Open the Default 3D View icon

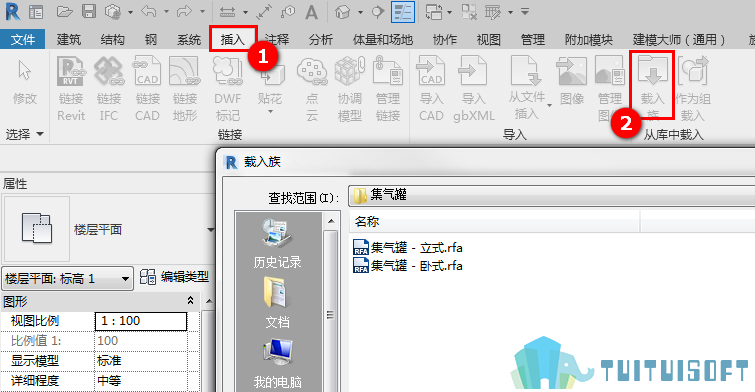(343, 12)
